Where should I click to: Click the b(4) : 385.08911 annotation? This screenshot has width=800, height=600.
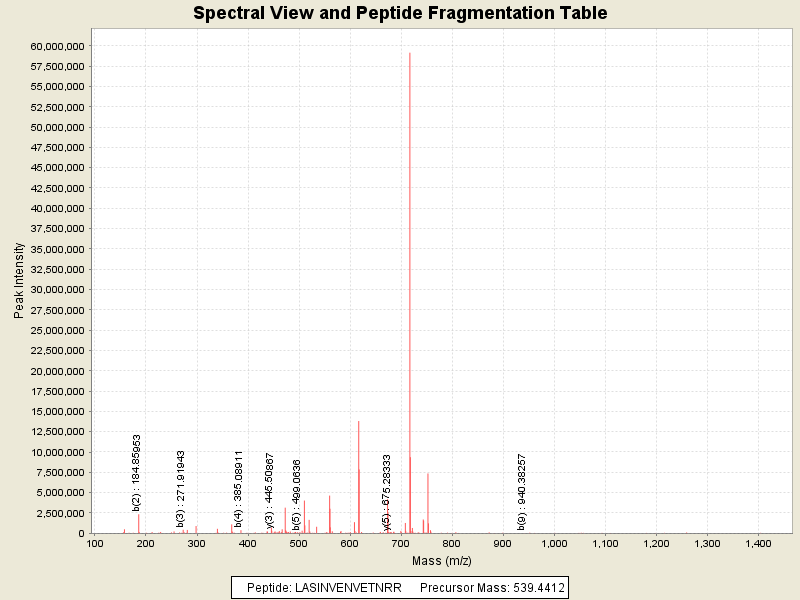(239, 488)
